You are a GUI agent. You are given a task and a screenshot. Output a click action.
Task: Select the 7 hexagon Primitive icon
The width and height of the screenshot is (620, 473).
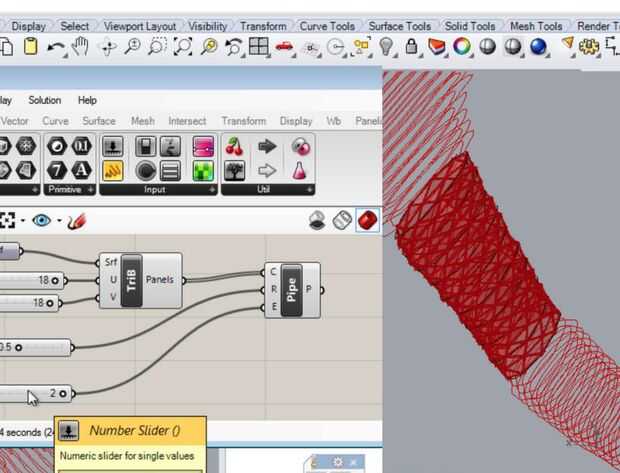[x=57, y=171]
